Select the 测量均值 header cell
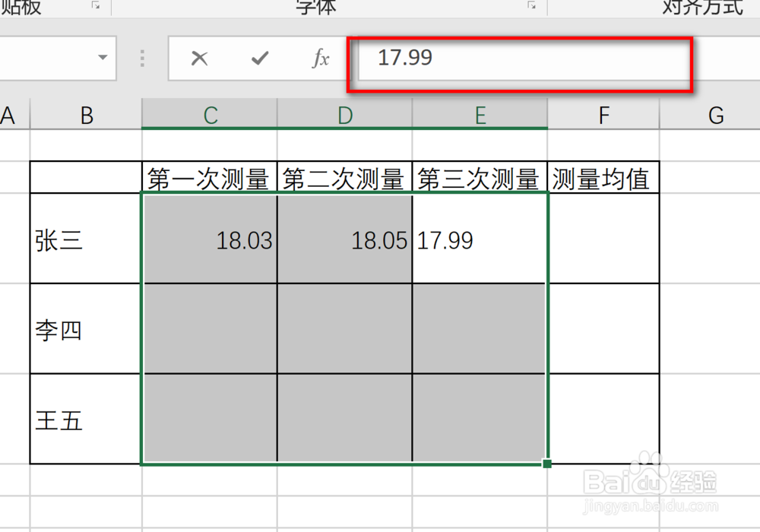This screenshot has width=760, height=532. [603, 177]
